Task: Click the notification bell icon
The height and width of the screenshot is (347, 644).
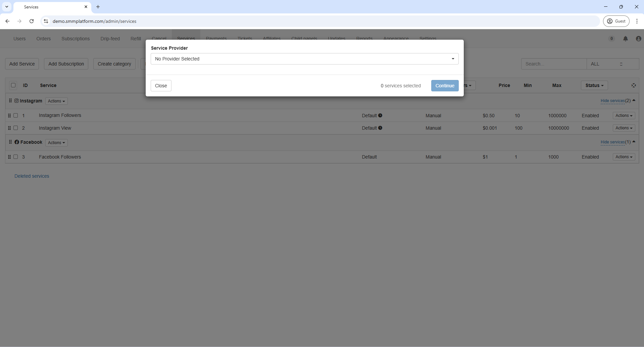Action: coord(626,39)
